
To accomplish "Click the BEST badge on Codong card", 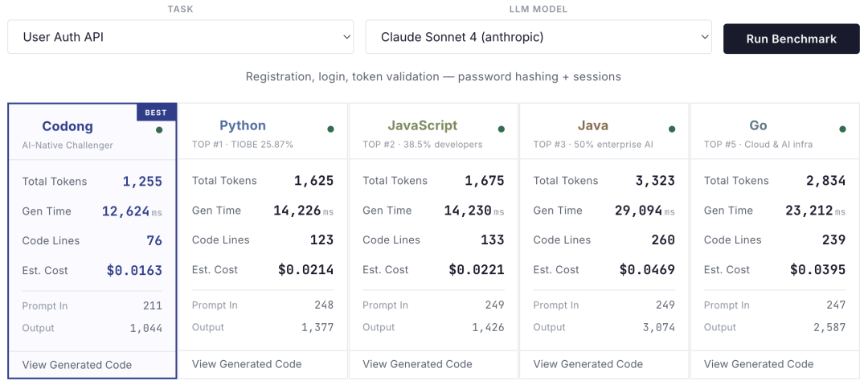I will click(x=156, y=113).
